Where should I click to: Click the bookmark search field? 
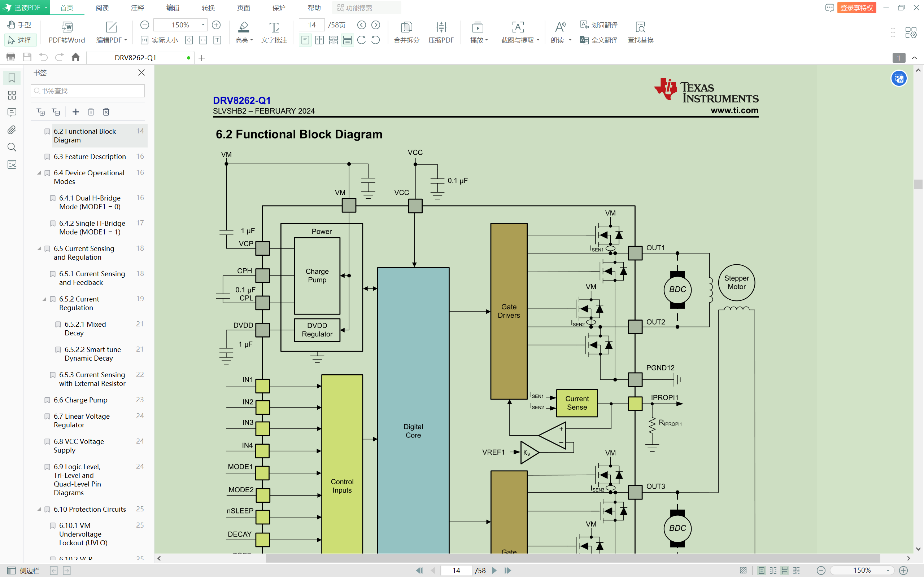click(x=88, y=91)
